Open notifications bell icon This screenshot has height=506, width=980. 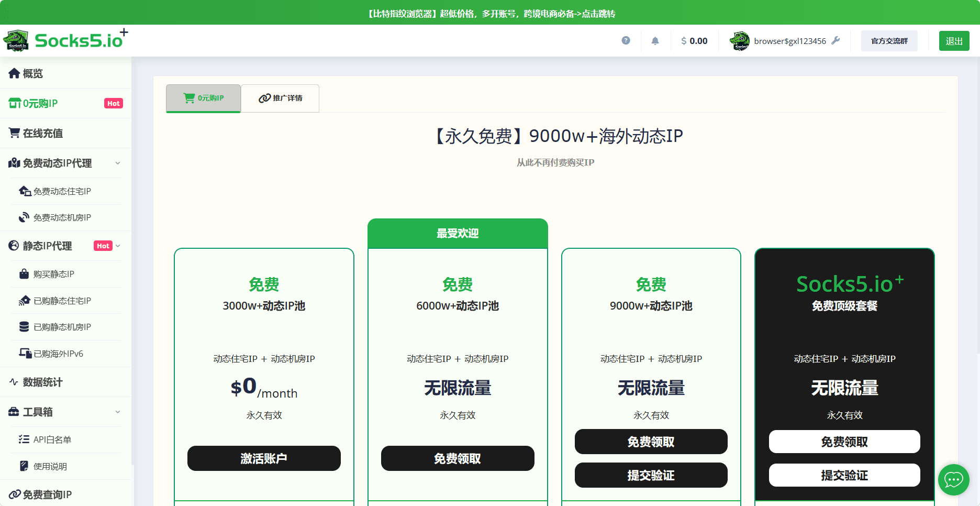pyautogui.click(x=655, y=40)
